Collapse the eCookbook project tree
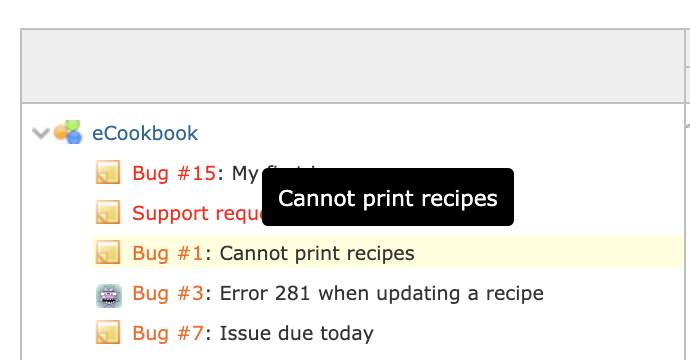The width and height of the screenshot is (690, 360). [40, 133]
